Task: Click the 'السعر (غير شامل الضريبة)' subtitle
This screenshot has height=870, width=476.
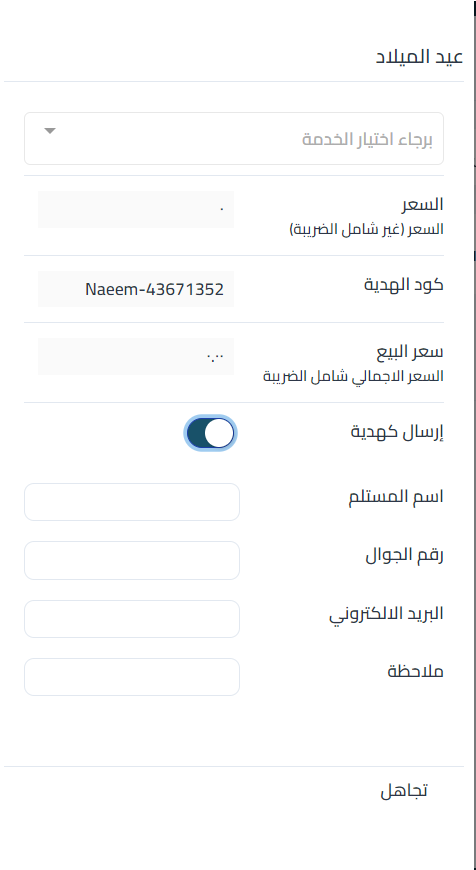Action: pyautogui.click(x=367, y=229)
